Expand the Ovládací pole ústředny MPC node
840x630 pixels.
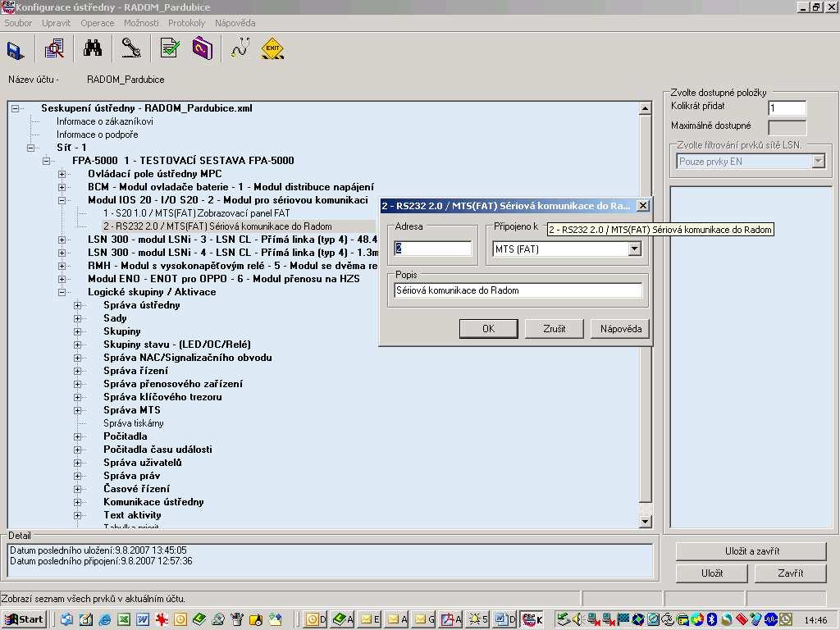pyautogui.click(x=62, y=174)
